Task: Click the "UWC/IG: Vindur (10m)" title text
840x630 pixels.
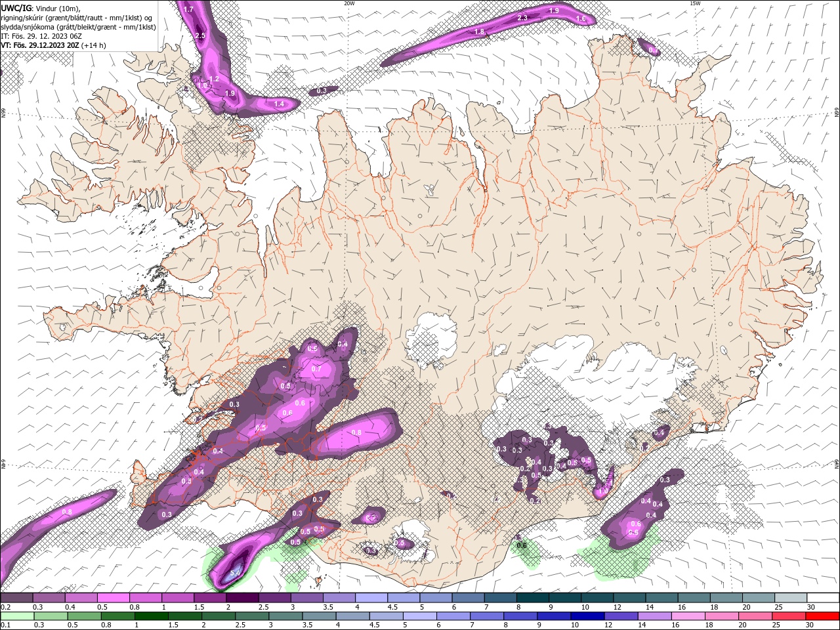Action: (41, 8)
